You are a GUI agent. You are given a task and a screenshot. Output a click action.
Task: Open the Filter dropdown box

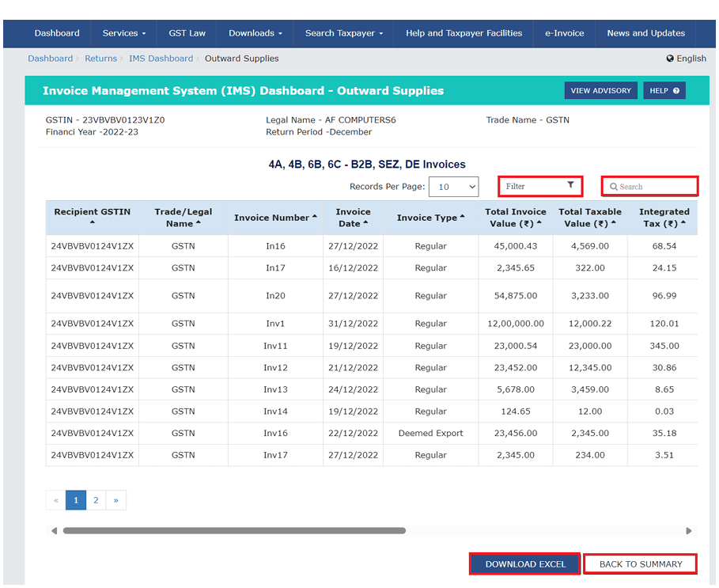pos(540,186)
